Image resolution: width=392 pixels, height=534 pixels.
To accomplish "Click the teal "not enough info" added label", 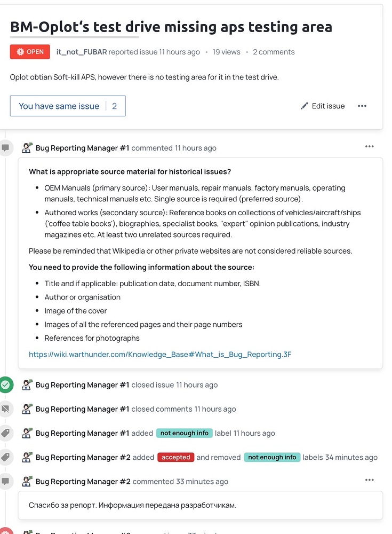I will click(x=184, y=433).
